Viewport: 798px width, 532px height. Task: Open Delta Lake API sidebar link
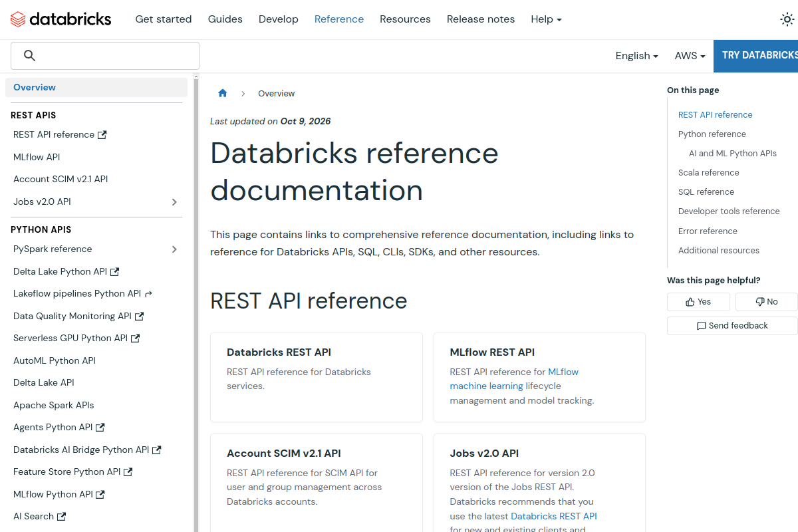point(44,383)
